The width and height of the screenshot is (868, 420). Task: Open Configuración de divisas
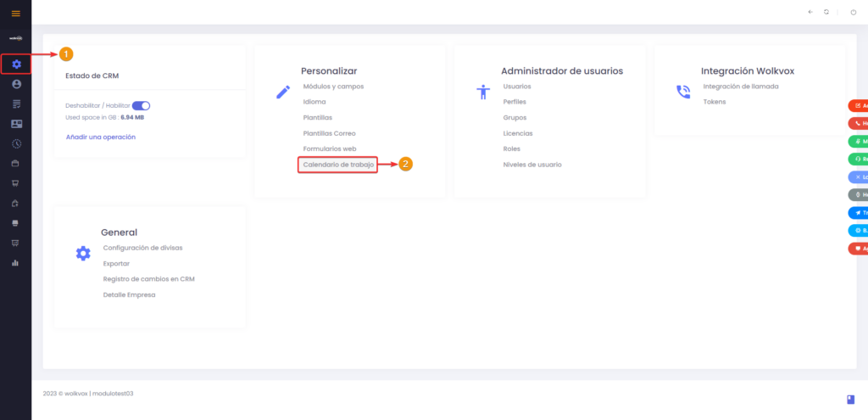(142, 248)
